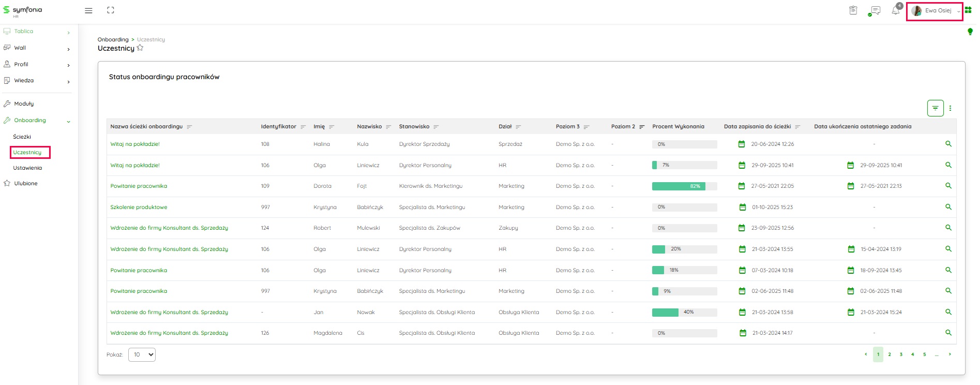View details for Halina Kula row
The image size is (980, 385).
tap(948, 144)
